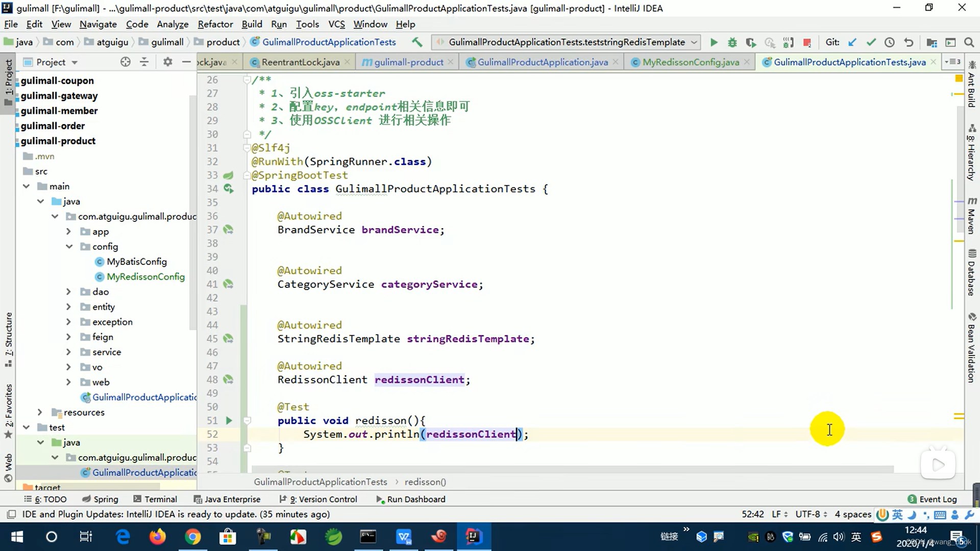Expand the dao folder
Image resolution: width=980 pixels, height=551 pixels.
tap(69, 292)
